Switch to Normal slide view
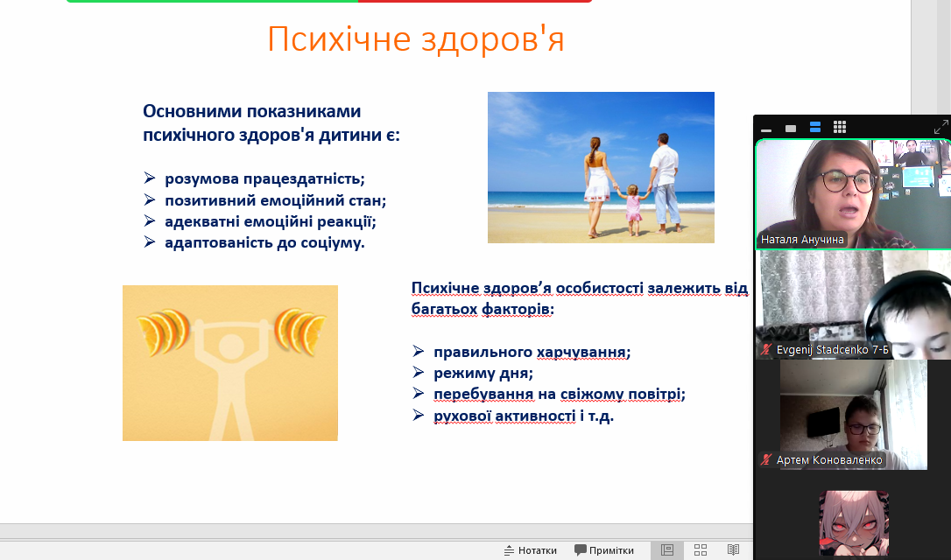Viewport: 951px width, 560px height. click(x=667, y=550)
